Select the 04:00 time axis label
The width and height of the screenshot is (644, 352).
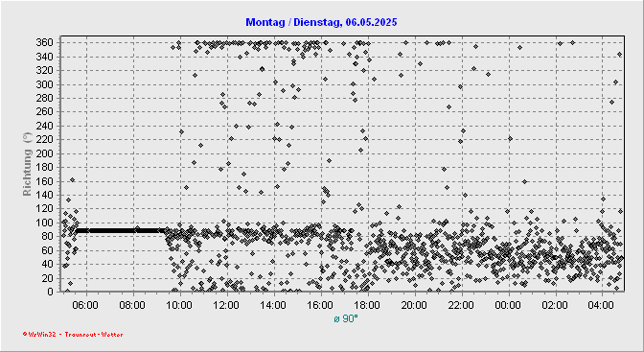coord(602,306)
